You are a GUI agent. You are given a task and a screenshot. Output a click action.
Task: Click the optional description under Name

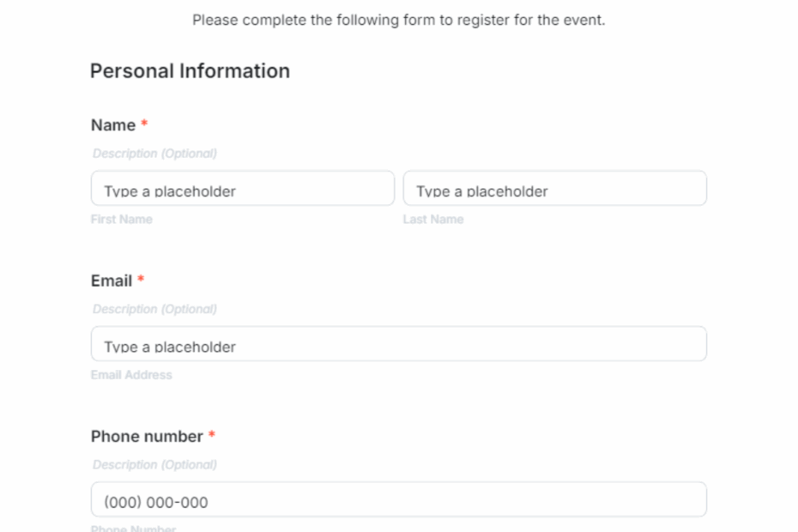(x=154, y=154)
